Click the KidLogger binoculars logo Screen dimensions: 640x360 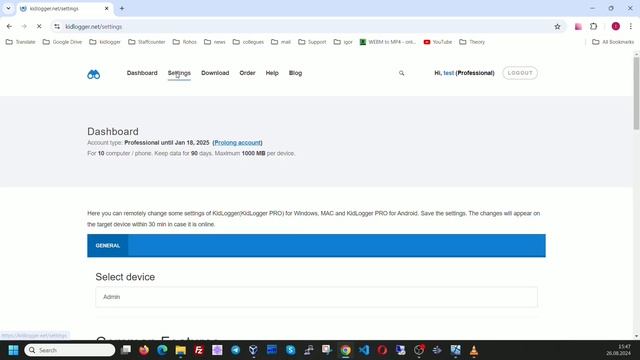tap(93, 74)
